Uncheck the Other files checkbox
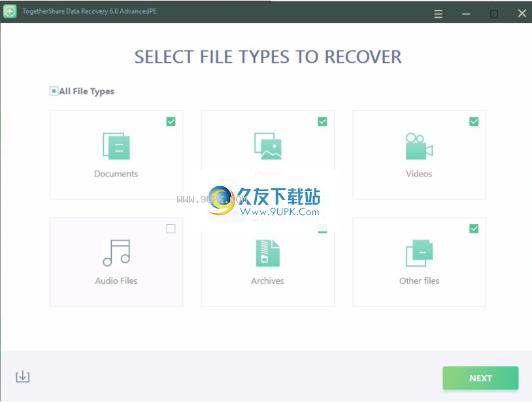 tap(474, 229)
